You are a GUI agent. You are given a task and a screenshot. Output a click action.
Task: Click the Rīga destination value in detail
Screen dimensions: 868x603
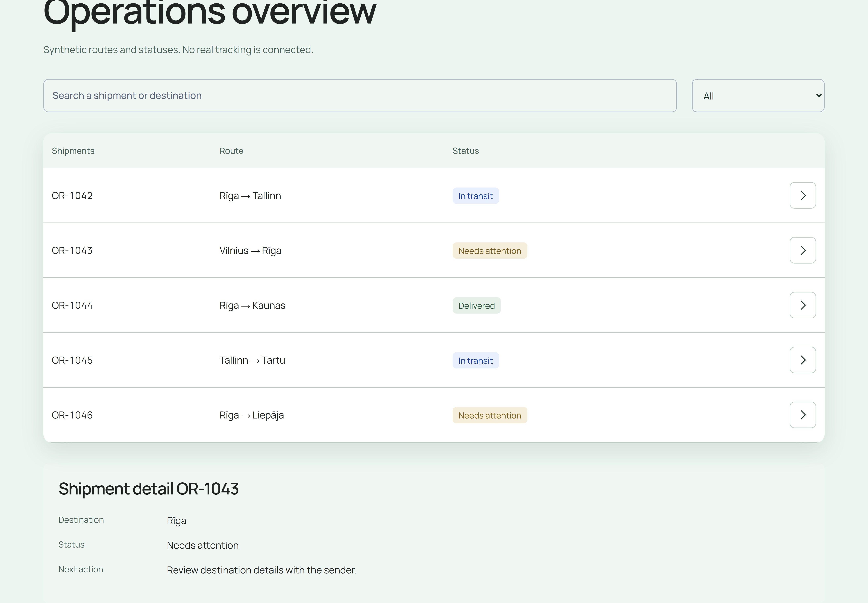[x=176, y=521]
